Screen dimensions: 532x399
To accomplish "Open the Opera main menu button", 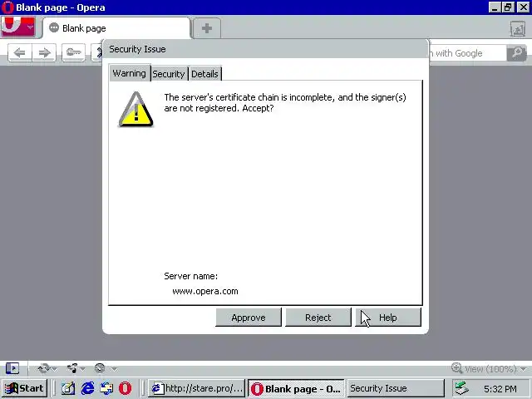I will click(x=18, y=27).
